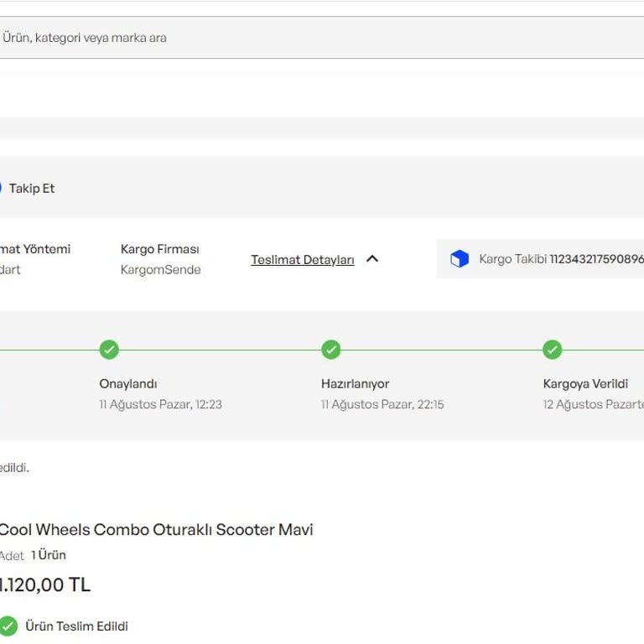644x644 pixels.
Task: Click the green checkmark above Onaylandı
Action: tap(109, 350)
